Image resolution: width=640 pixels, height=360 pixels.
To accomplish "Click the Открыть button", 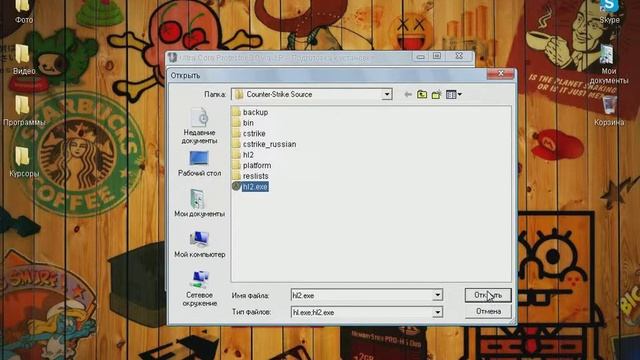I will pyautogui.click(x=488, y=295).
